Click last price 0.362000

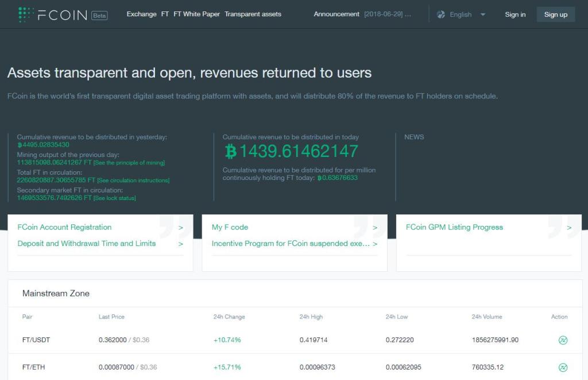(x=113, y=340)
